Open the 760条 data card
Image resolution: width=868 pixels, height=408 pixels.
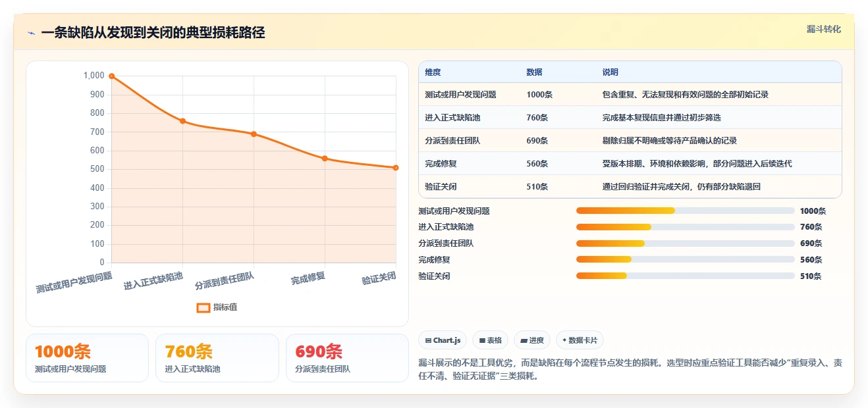point(217,358)
